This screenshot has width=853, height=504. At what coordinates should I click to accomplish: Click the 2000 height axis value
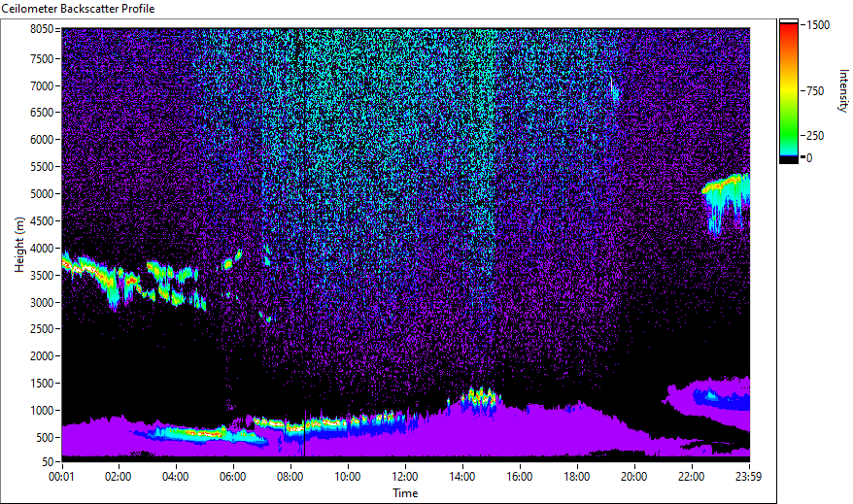pyautogui.click(x=42, y=356)
